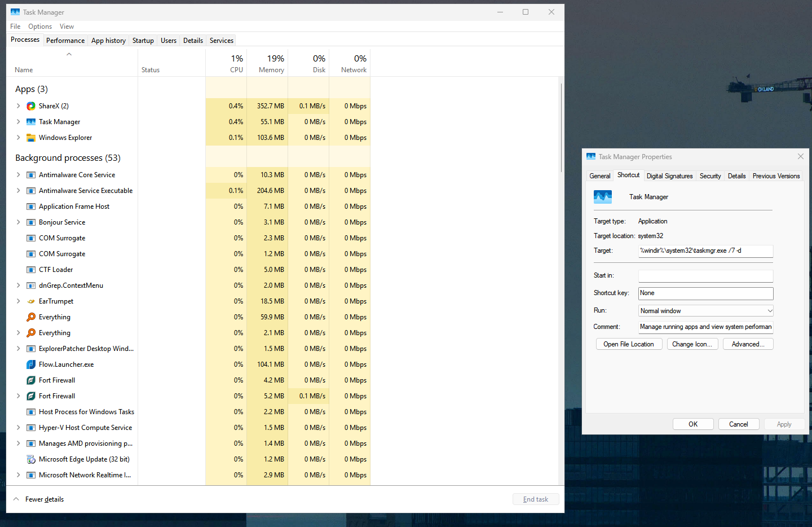The height and width of the screenshot is (527, 812).
Task: Click the Antimalware Service Executable icon
Action: click(x=31, y=191)
